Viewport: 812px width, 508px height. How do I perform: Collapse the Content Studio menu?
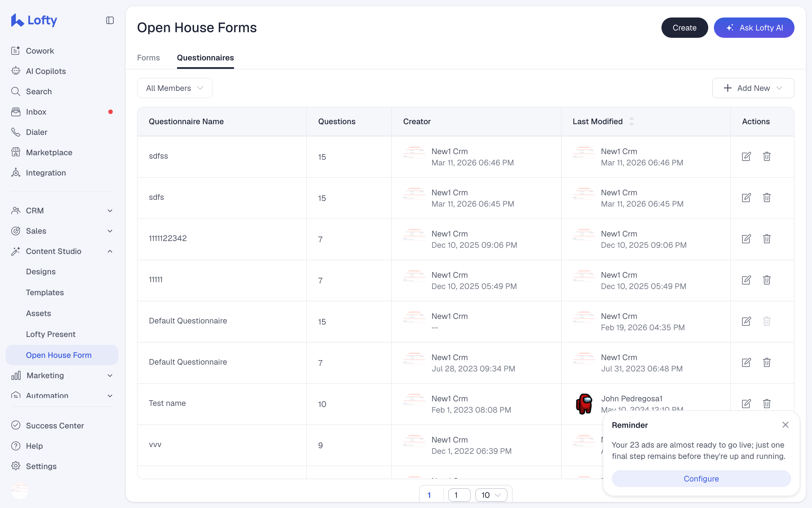point(62,251)
